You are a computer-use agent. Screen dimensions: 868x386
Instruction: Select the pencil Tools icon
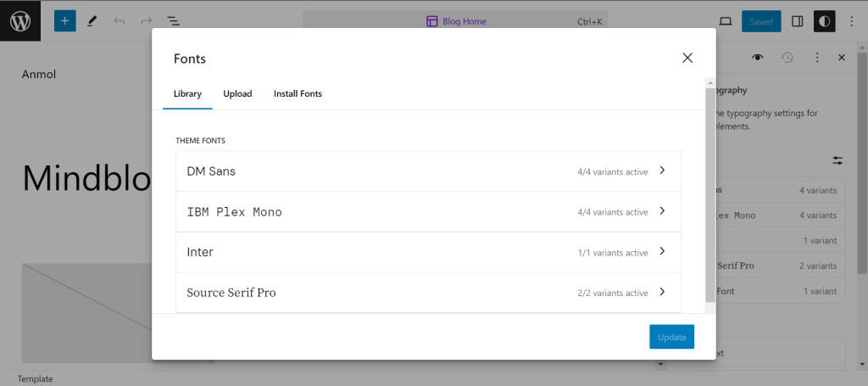coord(92,21)
